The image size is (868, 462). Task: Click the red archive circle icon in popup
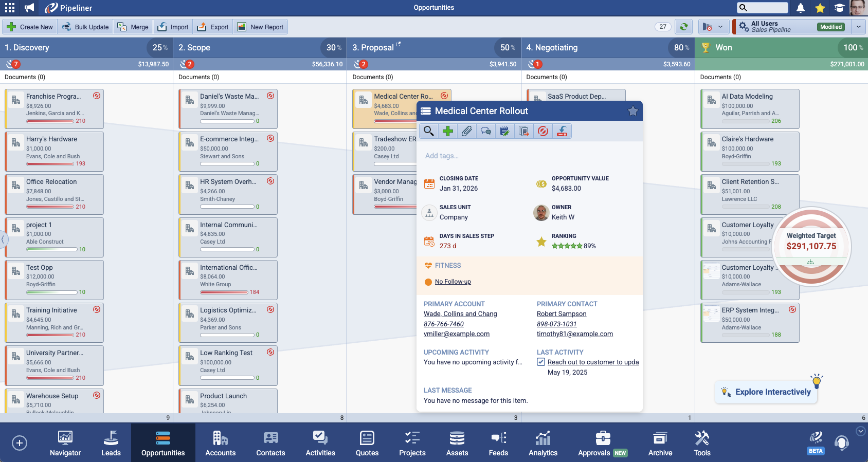click(542, 131)
